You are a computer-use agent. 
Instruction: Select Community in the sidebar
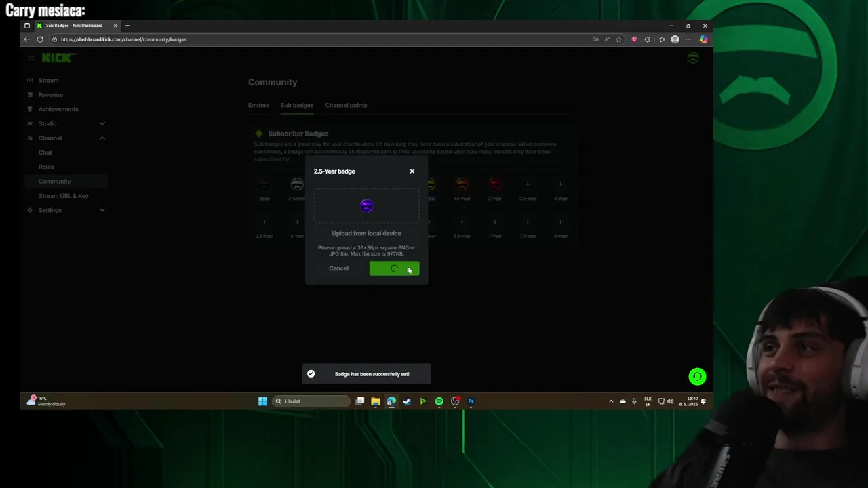[55, 181]
